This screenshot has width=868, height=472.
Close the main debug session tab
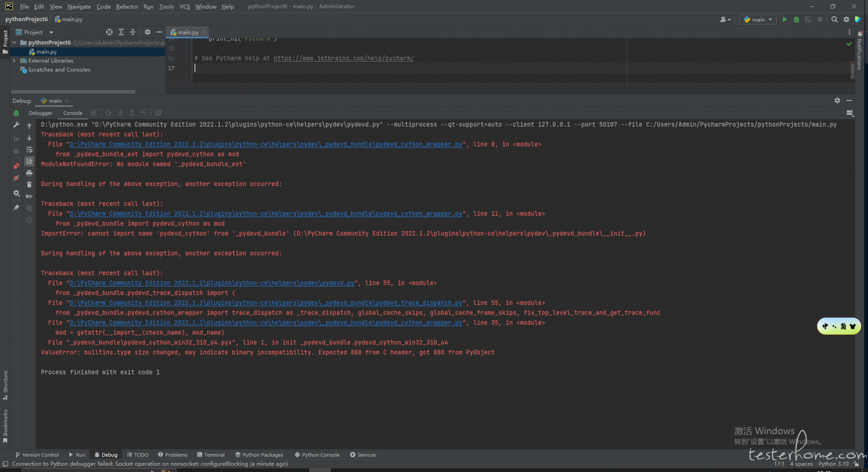tap(66, 101)
